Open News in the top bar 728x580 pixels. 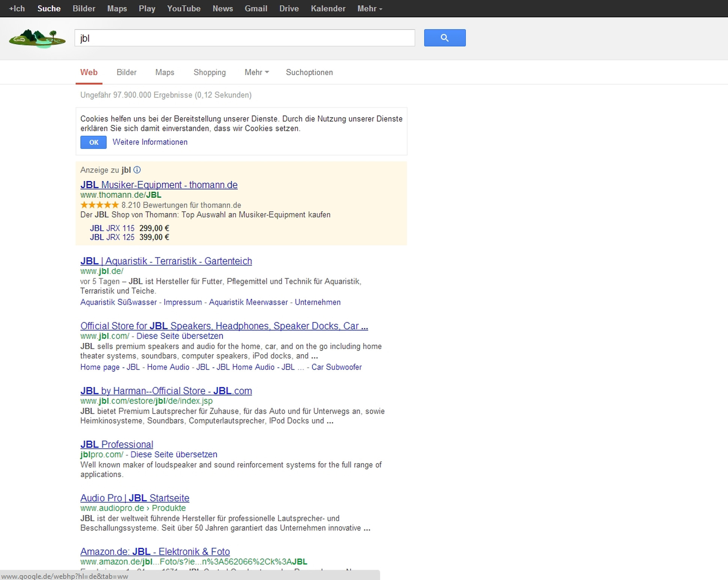coord(223,8)
